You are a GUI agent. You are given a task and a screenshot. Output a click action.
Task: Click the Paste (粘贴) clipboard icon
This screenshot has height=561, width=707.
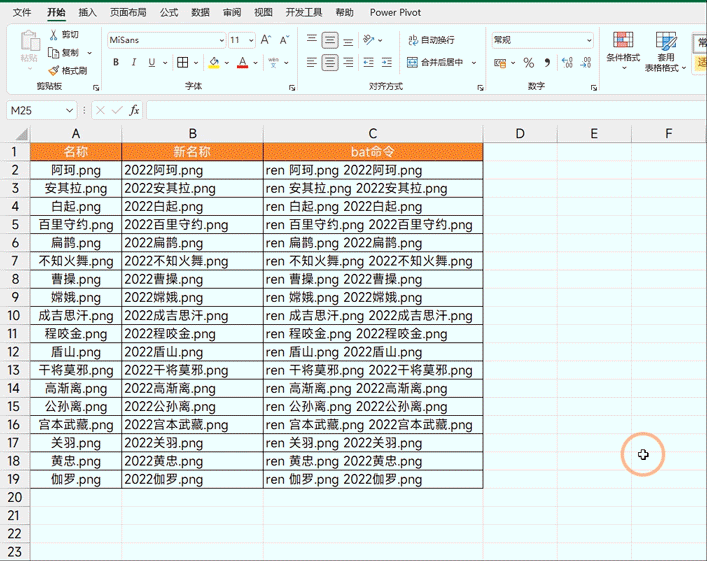click(30, 41)
